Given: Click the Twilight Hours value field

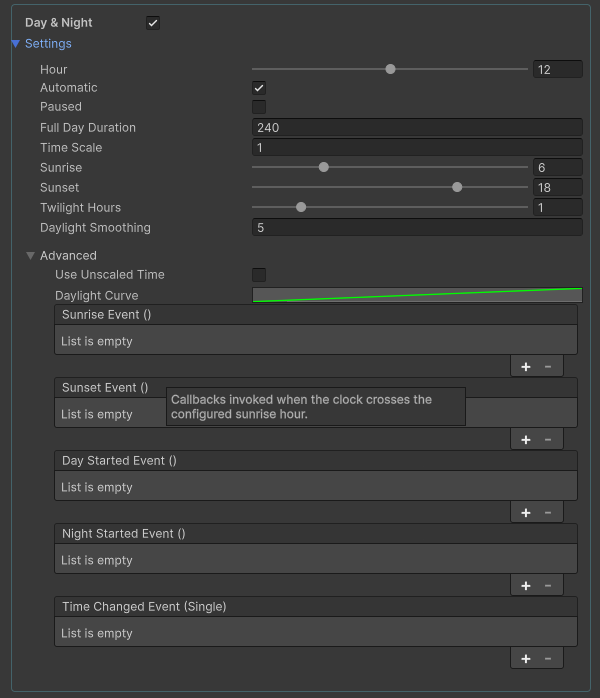Looking at the screenshot, I should [x=558, y=207].
